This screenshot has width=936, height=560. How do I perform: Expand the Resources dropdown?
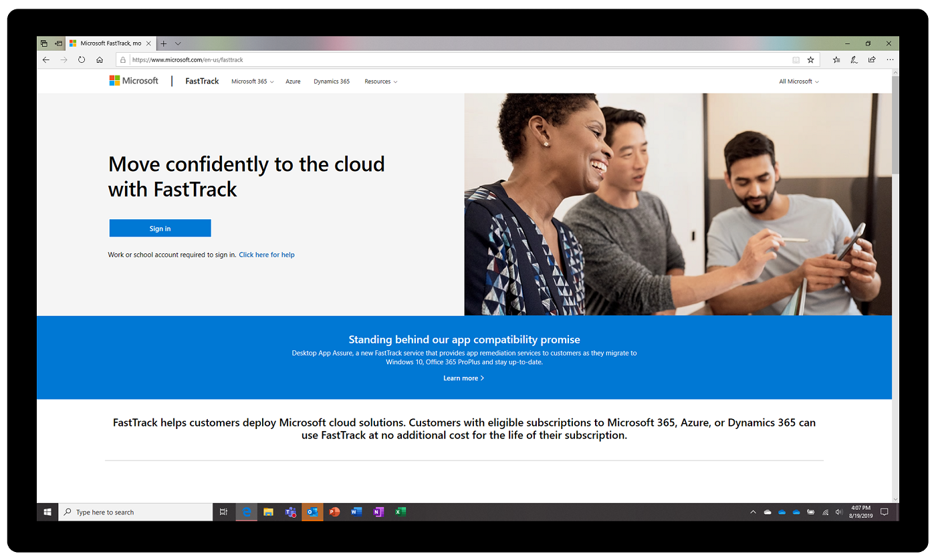click(x=380, y=81)
